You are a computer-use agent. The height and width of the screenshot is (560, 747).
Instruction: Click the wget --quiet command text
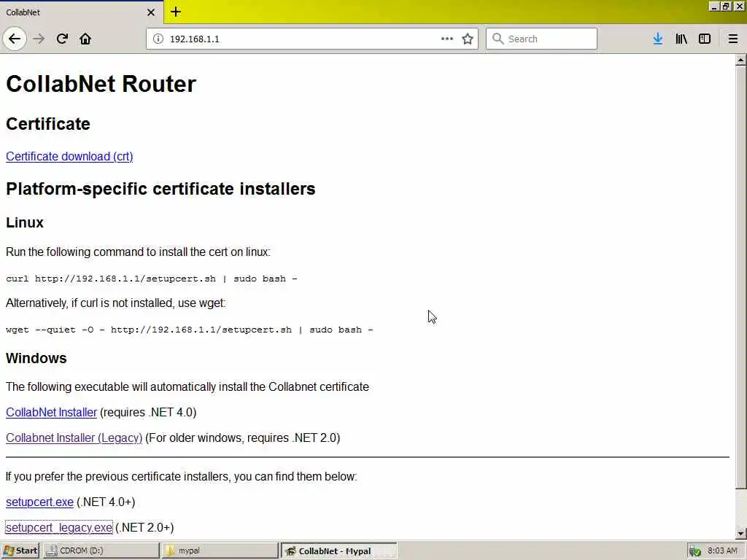point(190,330)
